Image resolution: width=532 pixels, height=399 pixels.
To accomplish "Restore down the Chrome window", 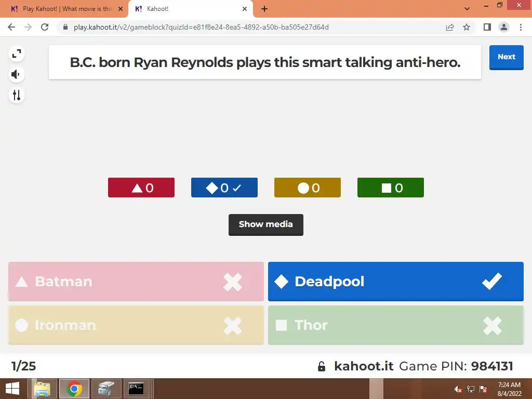I will 500,5.
